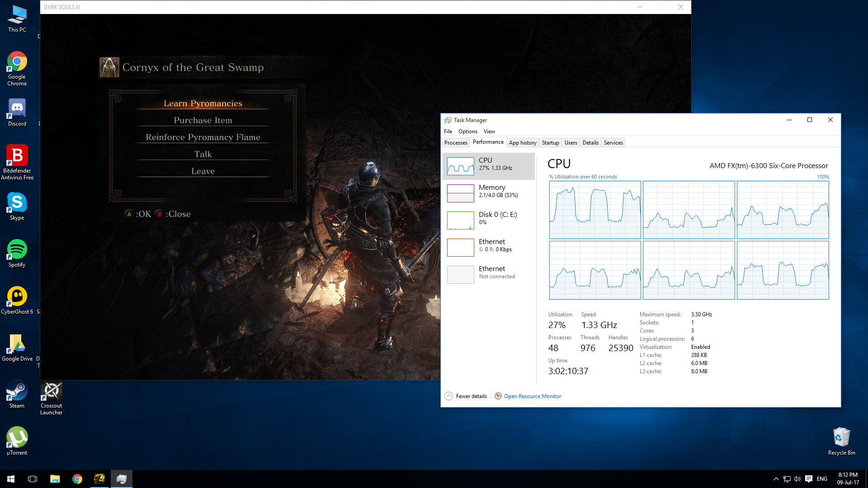868x488 pixels.
Task: Switch to the Startup tab
Action: click(550, 143)
